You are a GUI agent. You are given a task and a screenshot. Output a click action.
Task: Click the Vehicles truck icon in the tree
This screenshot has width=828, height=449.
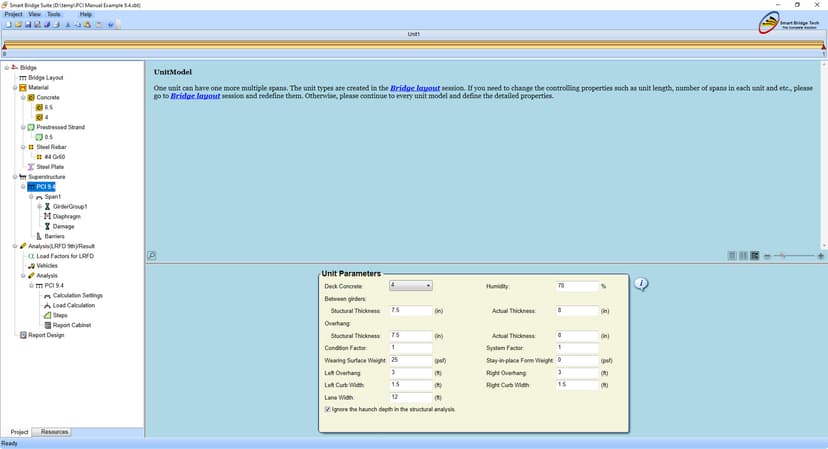[x=31, y=266]
